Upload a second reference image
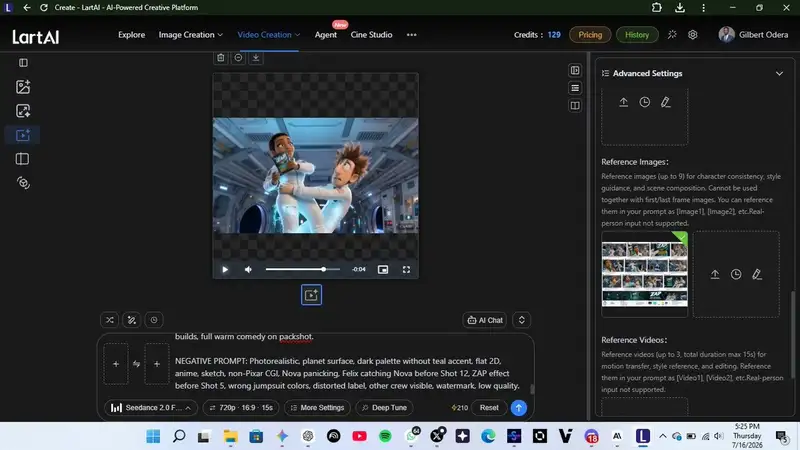This screenshot has width=800, height=450. click(x=715, y=274)
